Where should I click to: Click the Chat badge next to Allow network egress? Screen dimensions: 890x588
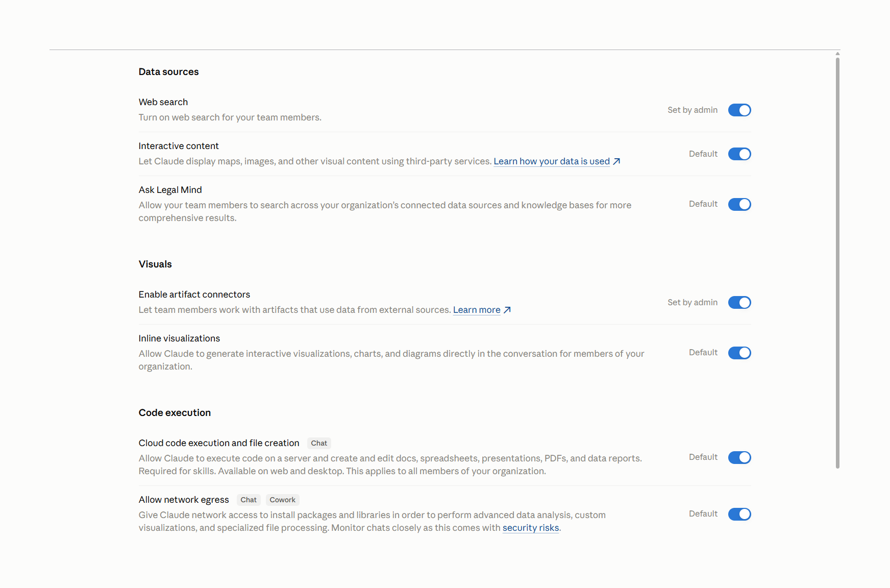click(x=249, y=500)
